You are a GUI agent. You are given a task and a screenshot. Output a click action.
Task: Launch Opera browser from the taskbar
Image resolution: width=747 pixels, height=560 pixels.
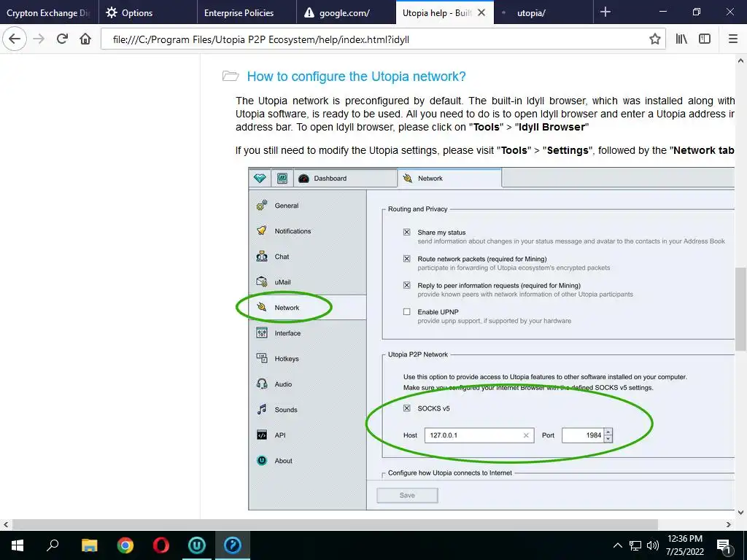[161, 545]
